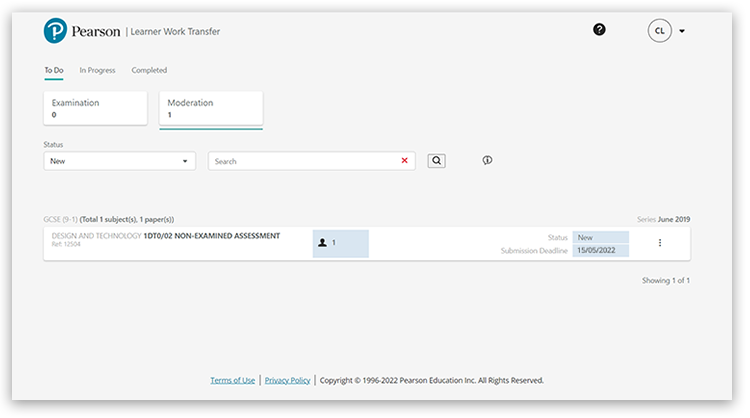Open the help question mark icon
Viewport: 750px width, 418px height.
(x=599, y=30)
